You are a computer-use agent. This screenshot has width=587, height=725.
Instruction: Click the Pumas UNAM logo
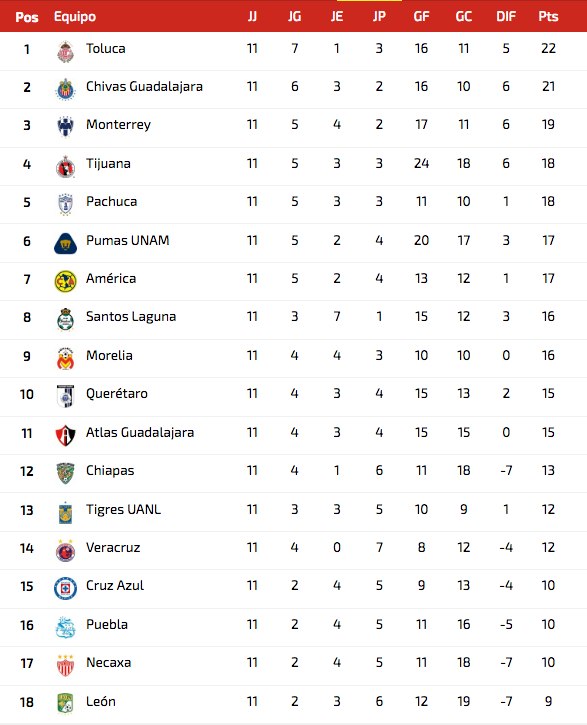click(x=65, y=243)
